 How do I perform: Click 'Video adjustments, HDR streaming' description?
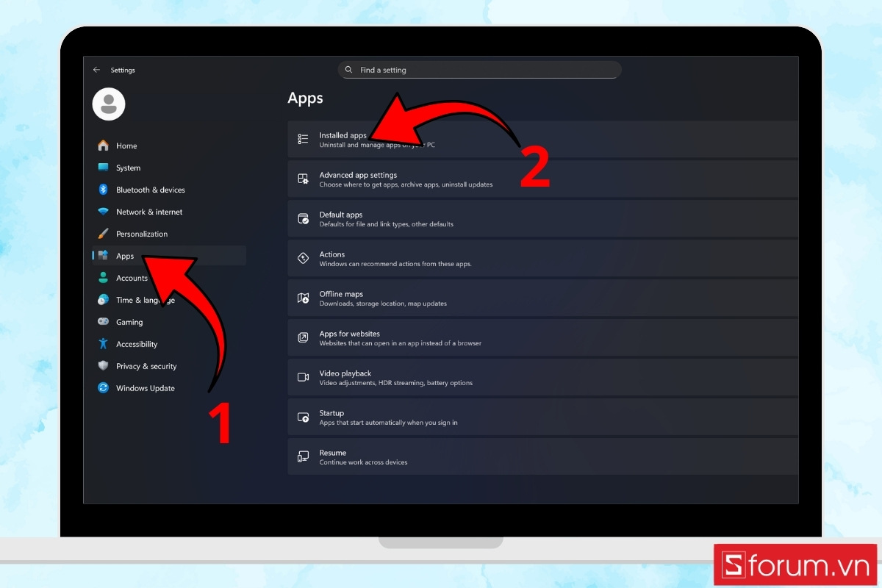395,383
